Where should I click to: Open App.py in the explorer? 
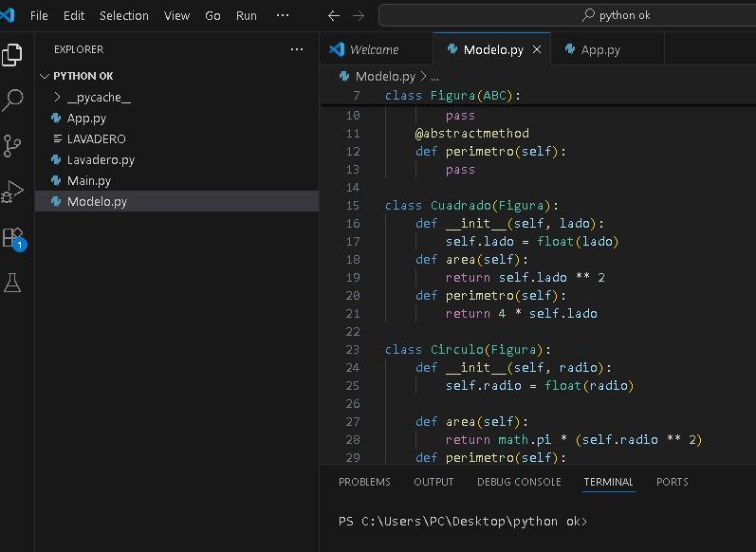(176, 119)
